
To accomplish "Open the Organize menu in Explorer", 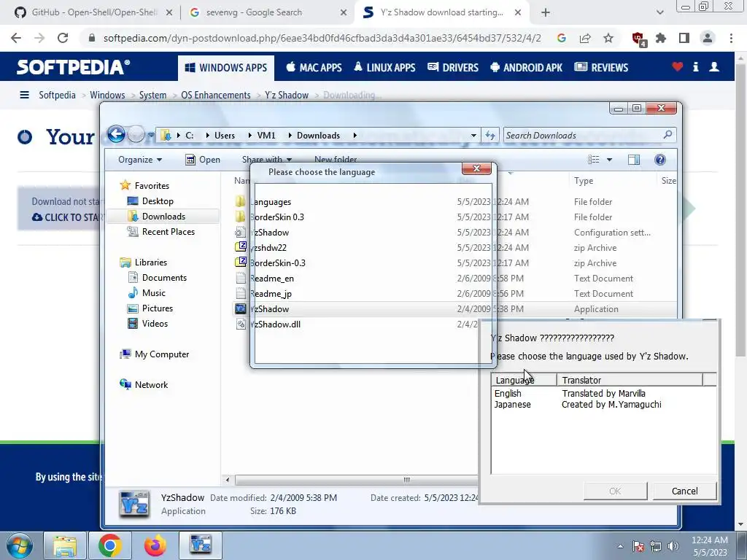I will [x=140, y=160].
